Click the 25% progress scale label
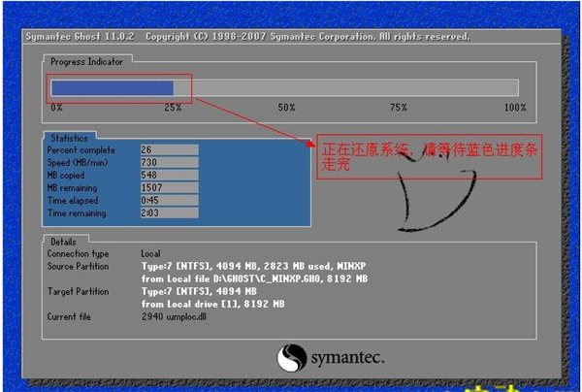Viewport: 582px width, 392px height. click(173, 108)
